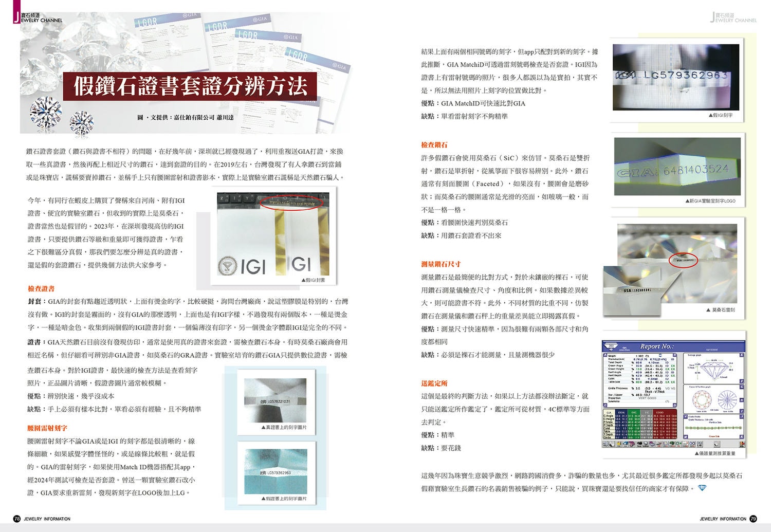Click the page number 78 badge

coord(16,519)
